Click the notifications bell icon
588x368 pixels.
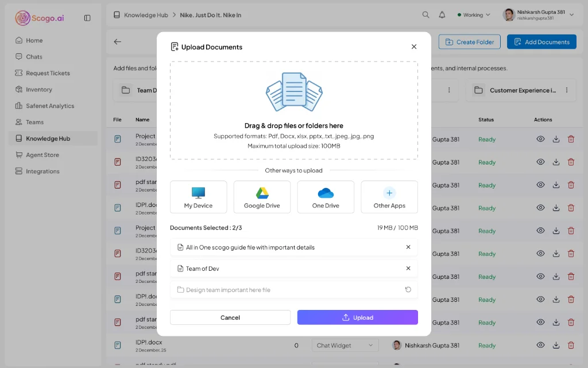pyautogui.click(x=442, y=15)
